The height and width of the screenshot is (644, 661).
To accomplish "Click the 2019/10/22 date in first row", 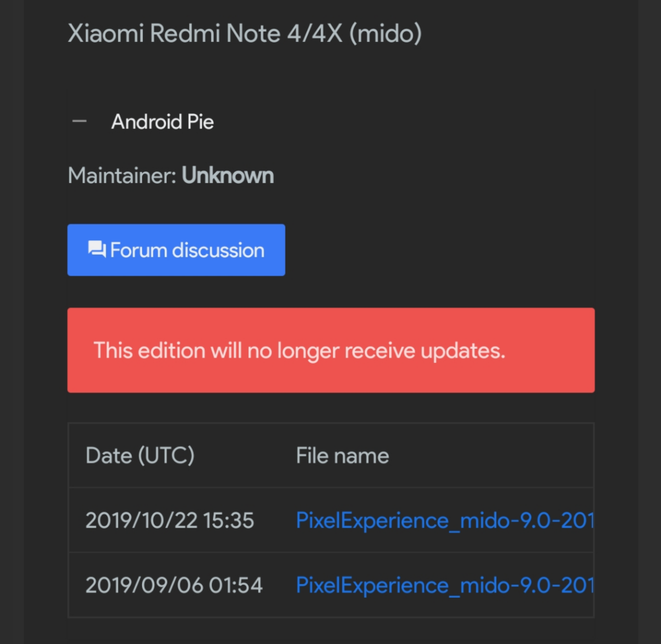I will [141, 520].
